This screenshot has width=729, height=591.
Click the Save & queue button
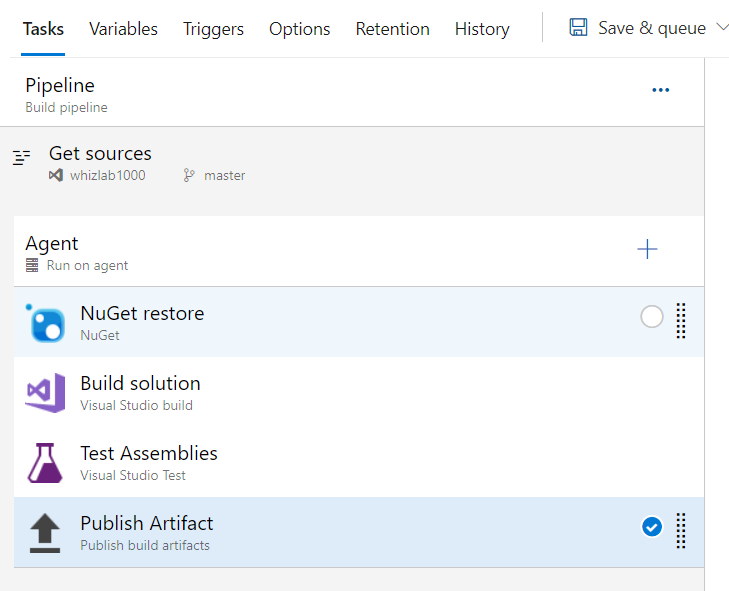click(x=651, y=28)
